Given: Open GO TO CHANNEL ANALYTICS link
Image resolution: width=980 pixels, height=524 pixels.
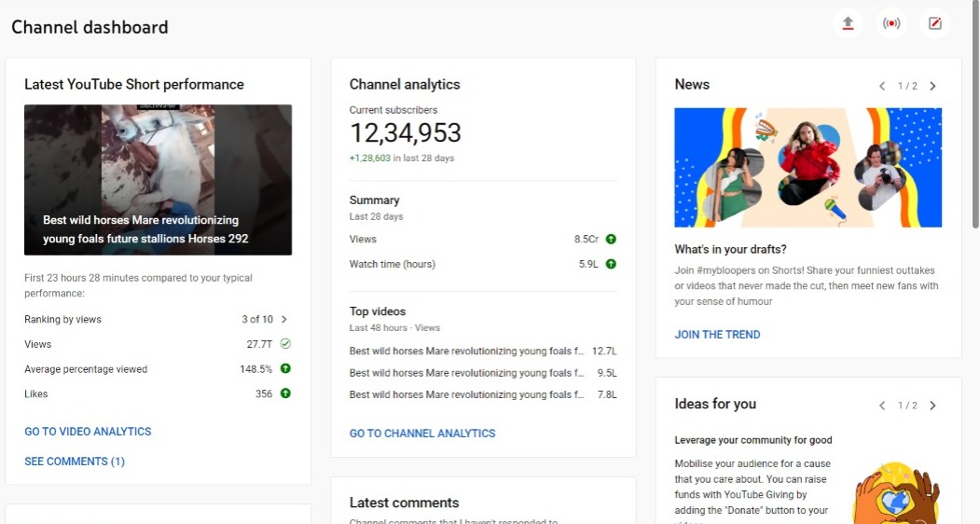Looking at the screenshot, I should point(422,434).
